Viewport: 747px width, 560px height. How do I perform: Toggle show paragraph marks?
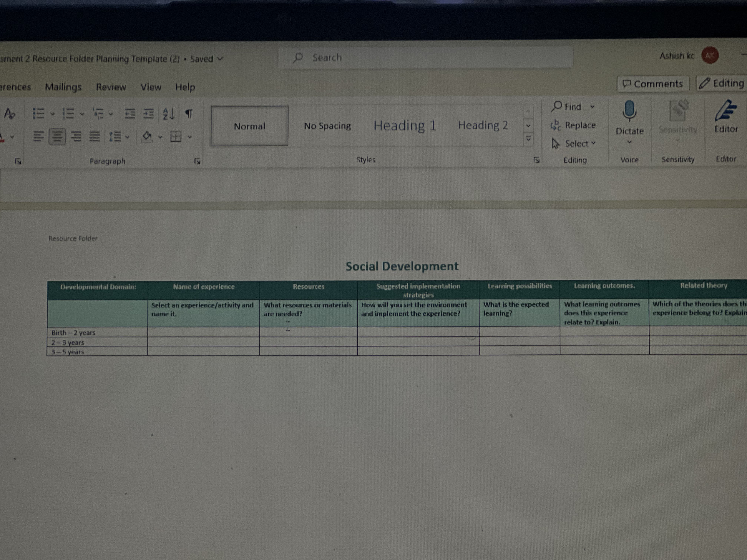[x=189, y=113]
